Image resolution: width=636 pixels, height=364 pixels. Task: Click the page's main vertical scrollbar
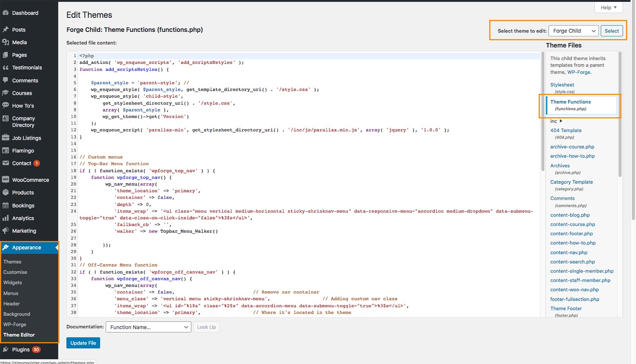pos(633,111)
